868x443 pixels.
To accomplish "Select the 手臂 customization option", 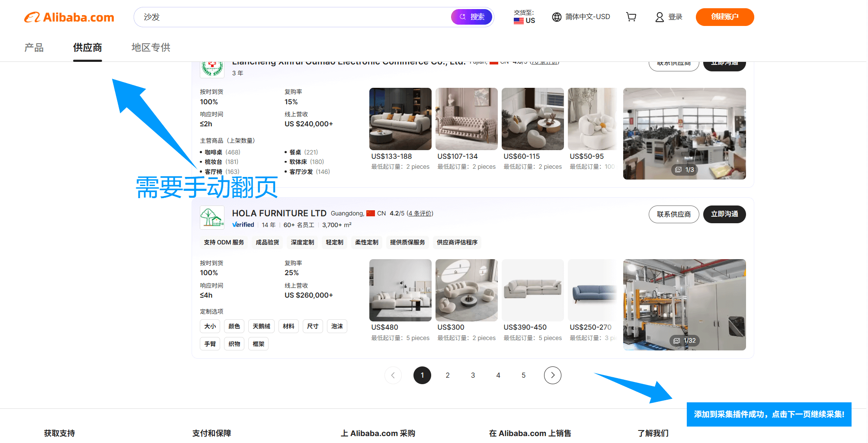I will 210,344.
